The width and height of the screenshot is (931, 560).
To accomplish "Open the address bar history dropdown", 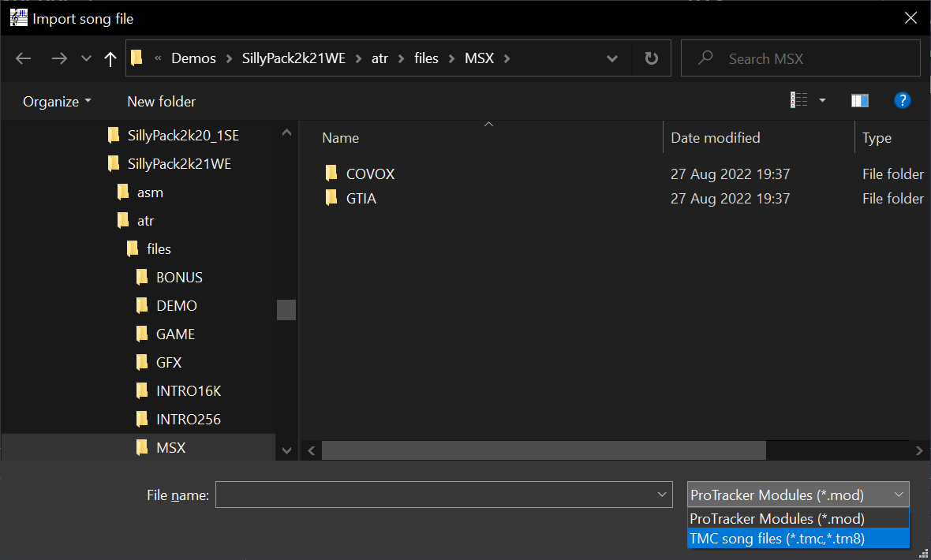I will pos(612,58).
